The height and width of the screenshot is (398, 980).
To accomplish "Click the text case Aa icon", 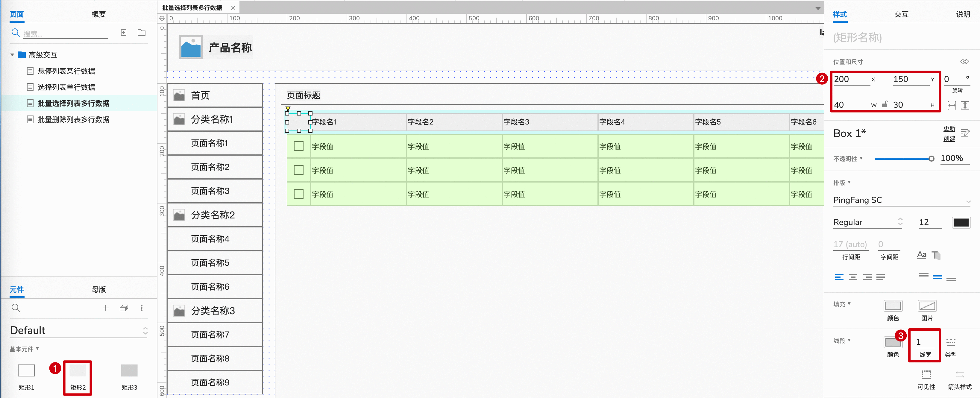I will pos(921,255).
